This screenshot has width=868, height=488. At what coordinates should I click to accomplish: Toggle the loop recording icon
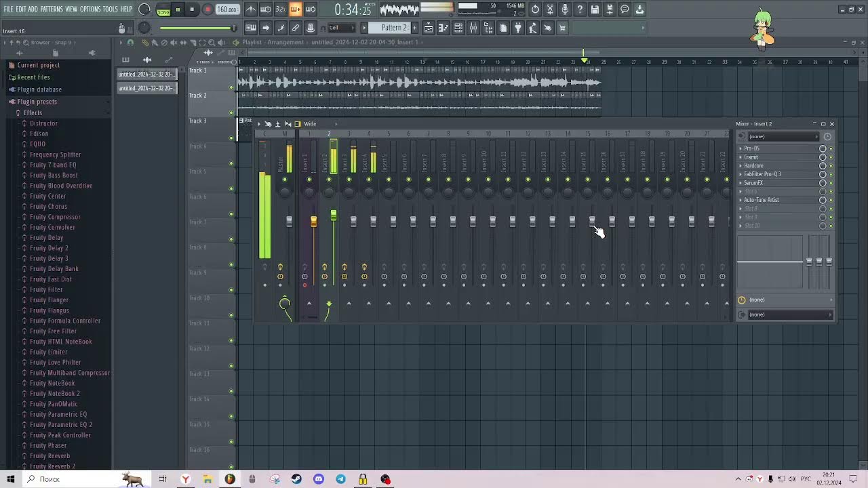311,9
